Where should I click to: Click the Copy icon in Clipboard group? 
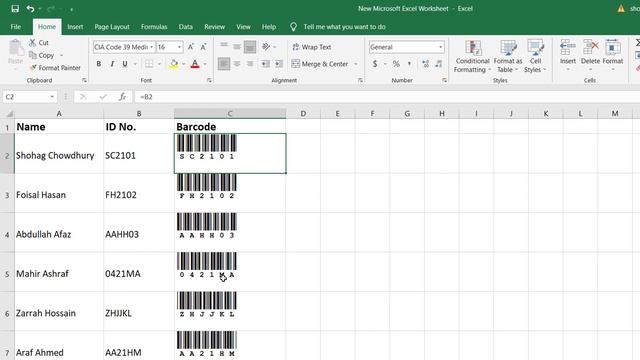33,55
